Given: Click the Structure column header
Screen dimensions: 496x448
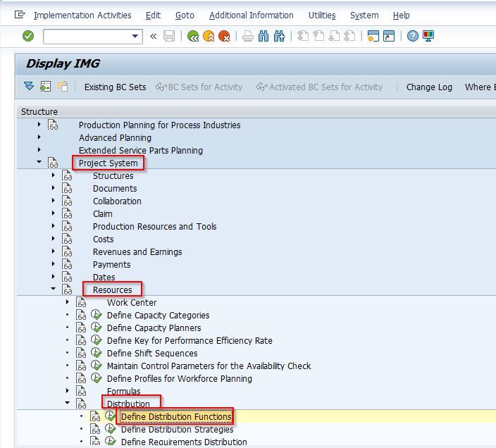Looking at the screenshot, I should point(39,111).
